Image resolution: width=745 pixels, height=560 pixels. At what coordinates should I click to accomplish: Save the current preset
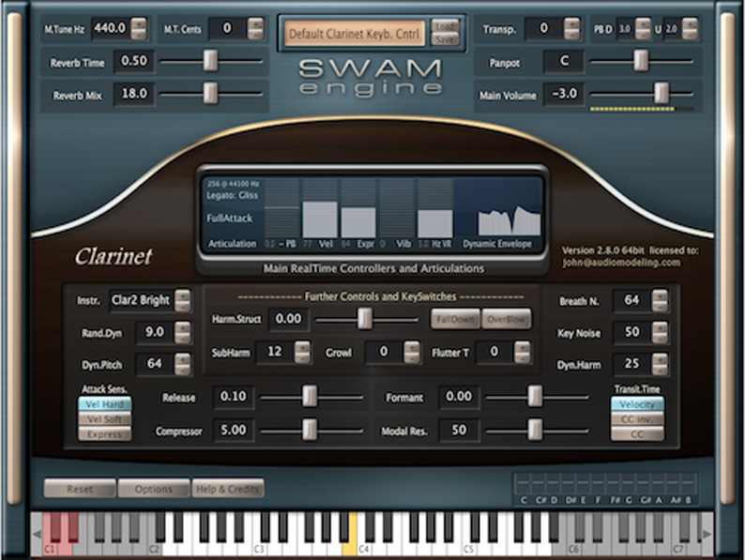click(x=445, y=40)
